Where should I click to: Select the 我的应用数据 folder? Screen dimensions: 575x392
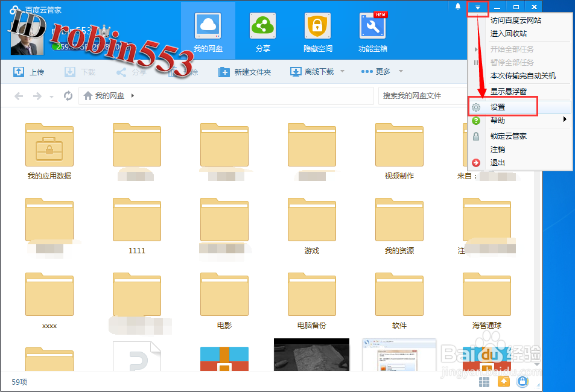(49, 151)
